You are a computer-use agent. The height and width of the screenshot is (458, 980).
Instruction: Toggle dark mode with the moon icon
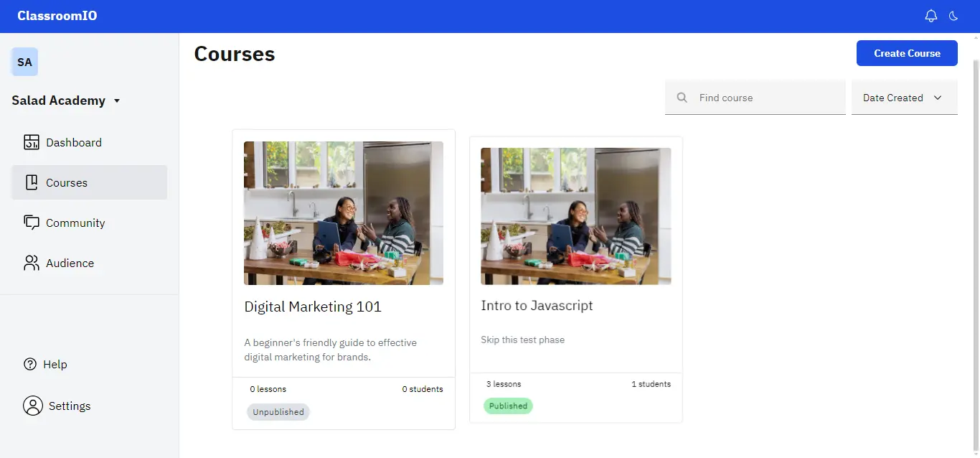pos(953,15)
